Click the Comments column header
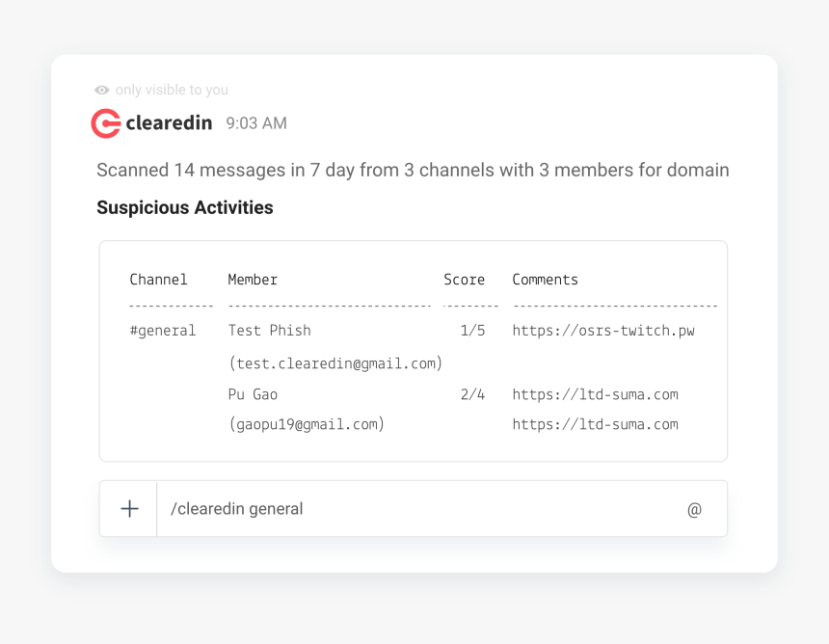The height and width of the screenshot is (644, 829). pyautogui.click(x=545, y=280)
